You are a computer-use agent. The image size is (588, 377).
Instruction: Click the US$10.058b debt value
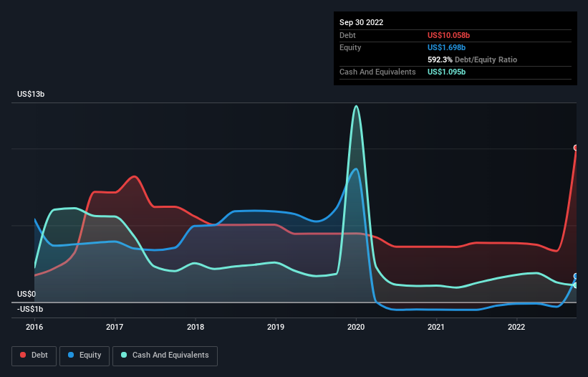(448, 35)
